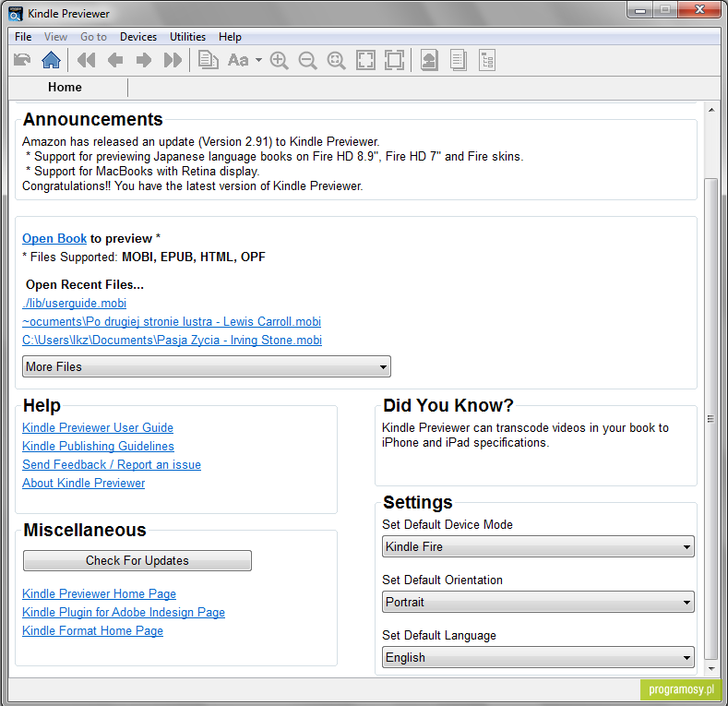728x706 pixels.
Task: Click the Open Recent Files... label
Action: click(85, 285)
